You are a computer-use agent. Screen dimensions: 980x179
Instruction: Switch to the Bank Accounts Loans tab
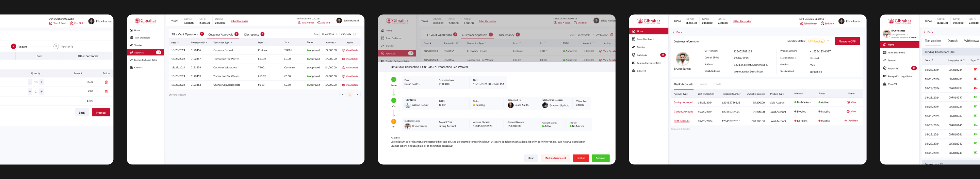coord(703,84)
